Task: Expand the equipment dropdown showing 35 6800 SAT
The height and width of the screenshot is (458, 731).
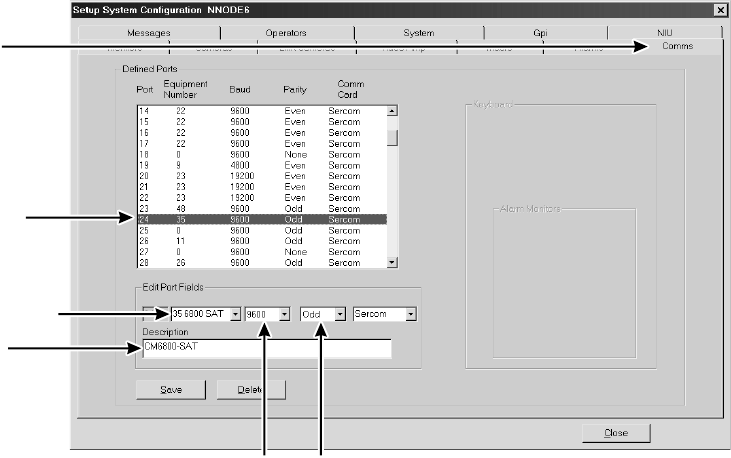Action: pyautogui.click(x=236, y=314)
